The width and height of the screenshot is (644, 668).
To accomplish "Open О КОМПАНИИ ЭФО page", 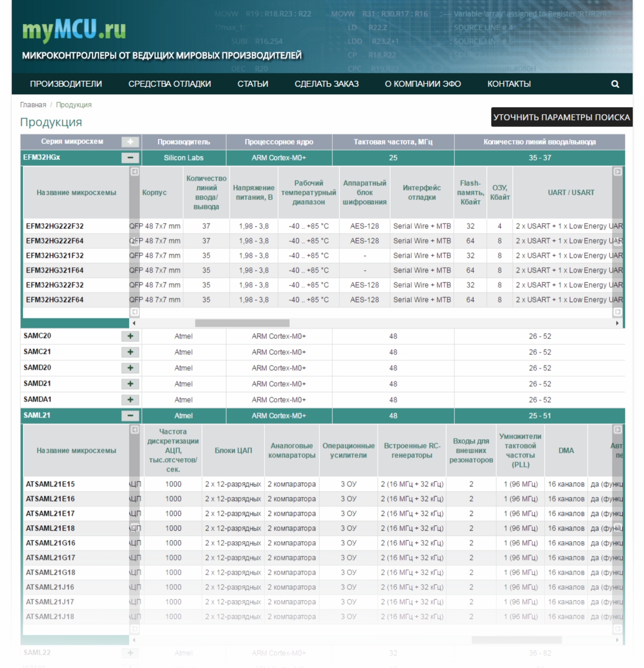I will (423, 84).
